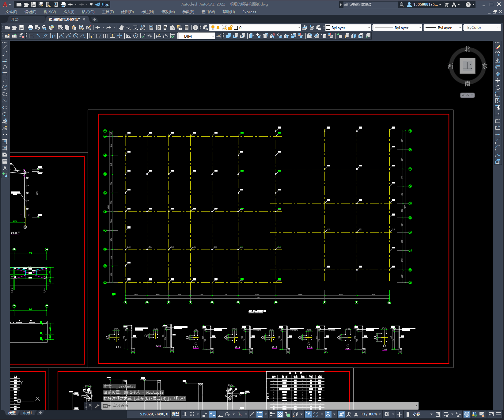Open the Autodesk App Store cart
The width and height of the screenshot is (504, 420).
tap(447, 5)
